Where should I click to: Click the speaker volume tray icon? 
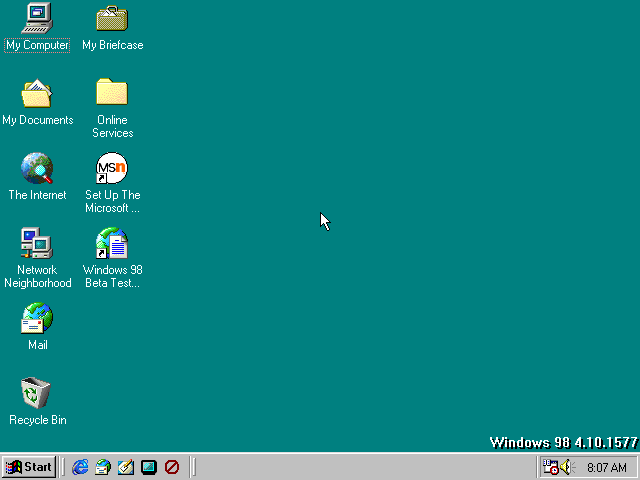click(x=567, y=467)
